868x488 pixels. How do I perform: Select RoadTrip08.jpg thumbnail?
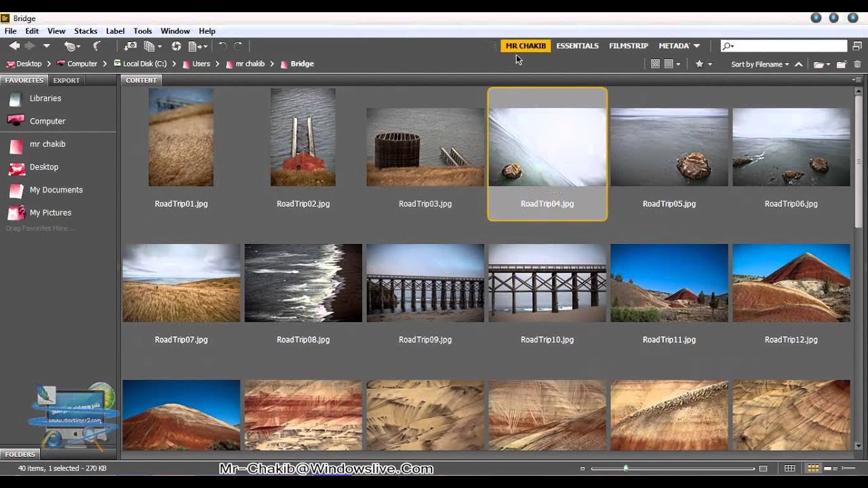point(303,283)
